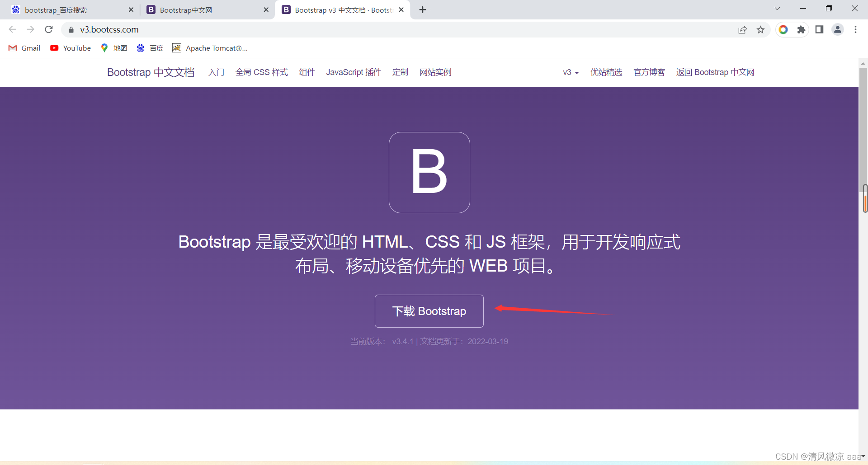The image size is (868, 465).
Task: Open the Chrome three-dot menu
Action: point(856,29)
